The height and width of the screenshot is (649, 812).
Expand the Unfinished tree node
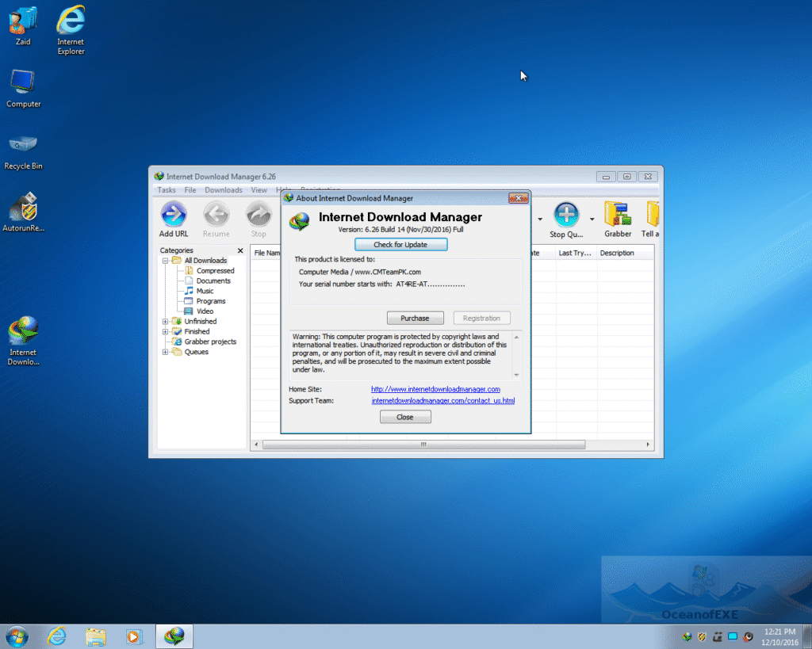(x=165, y=322)
